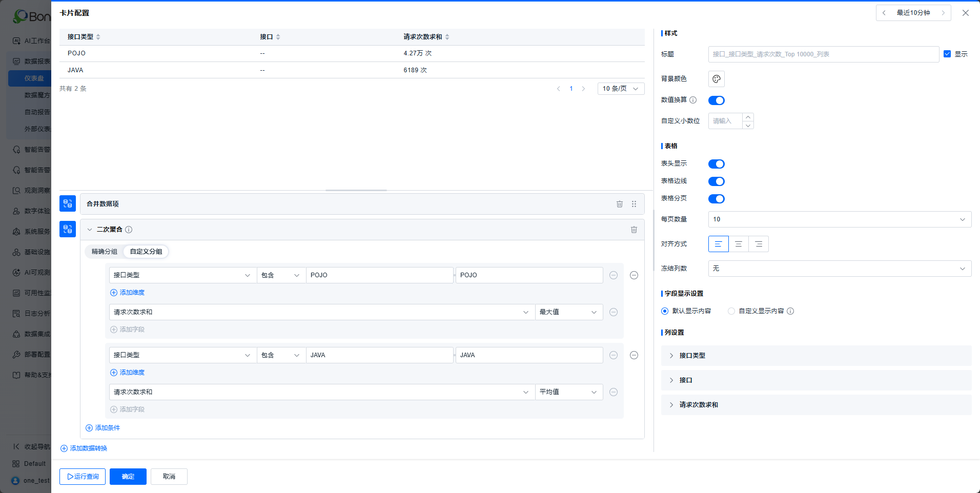Screen dimensions: 980x493
Task: Expand the 请求次数求和 column settings
Action: 816,405
